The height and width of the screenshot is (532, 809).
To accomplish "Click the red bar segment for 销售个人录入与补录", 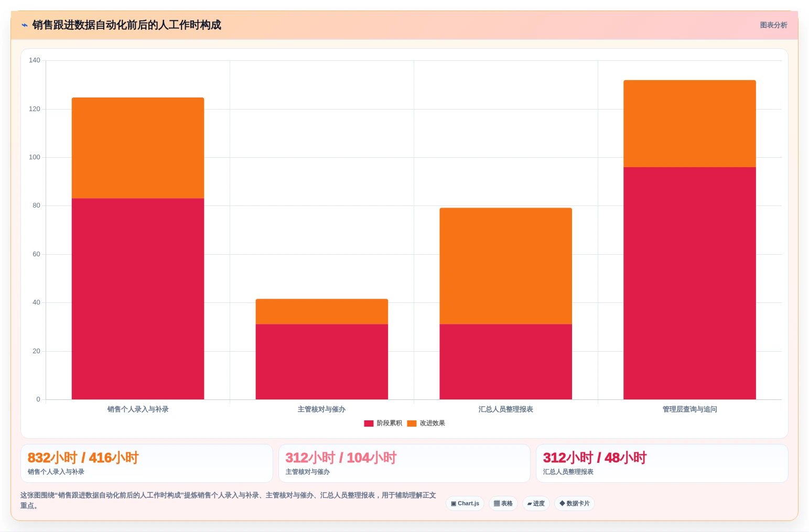I will tap(138, 299).
